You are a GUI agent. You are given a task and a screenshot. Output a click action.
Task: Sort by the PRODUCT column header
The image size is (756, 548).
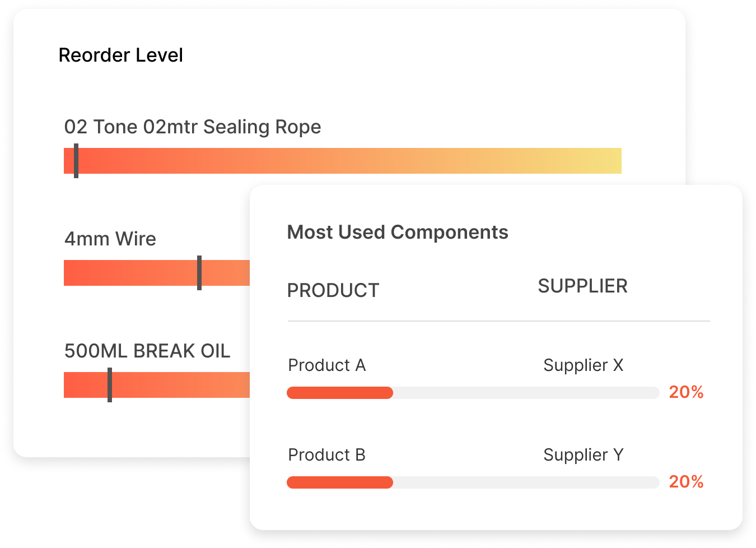333,291
